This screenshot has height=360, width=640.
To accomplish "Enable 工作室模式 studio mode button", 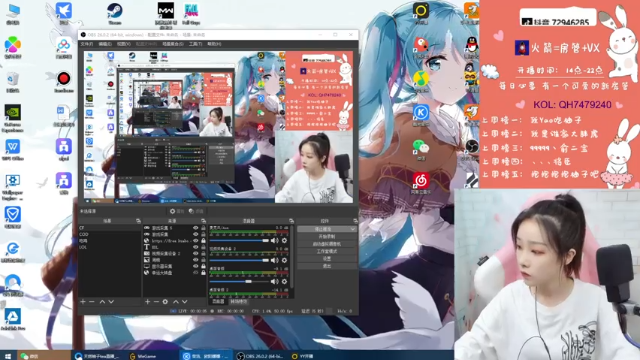I will pyautogui.click(x=327, y=251).
